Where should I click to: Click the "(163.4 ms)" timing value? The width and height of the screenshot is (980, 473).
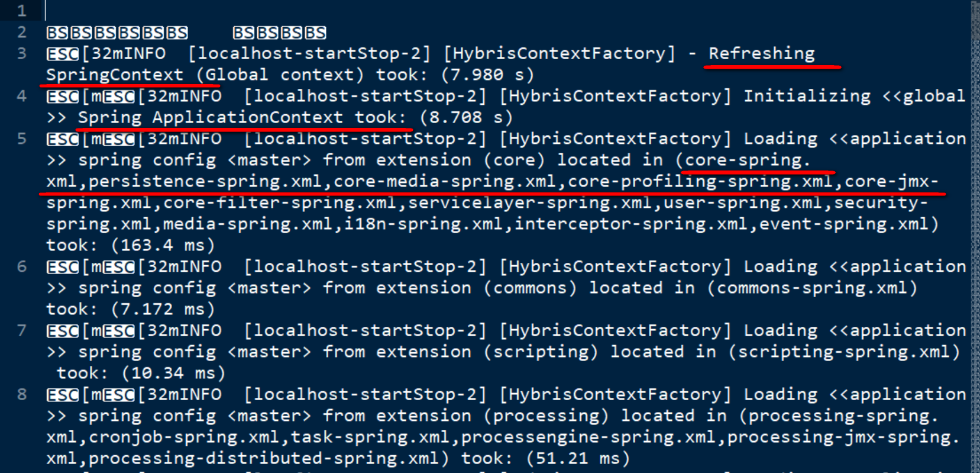click(163, 245)
